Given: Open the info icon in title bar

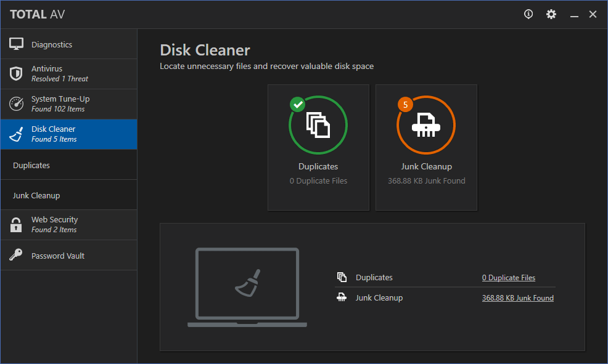Looking at the screenshot, I should pos(528,14).
